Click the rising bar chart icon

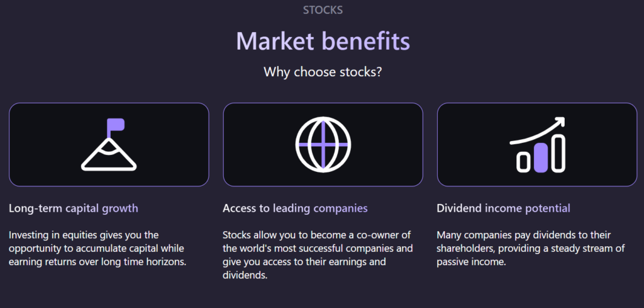coord(537,145)
